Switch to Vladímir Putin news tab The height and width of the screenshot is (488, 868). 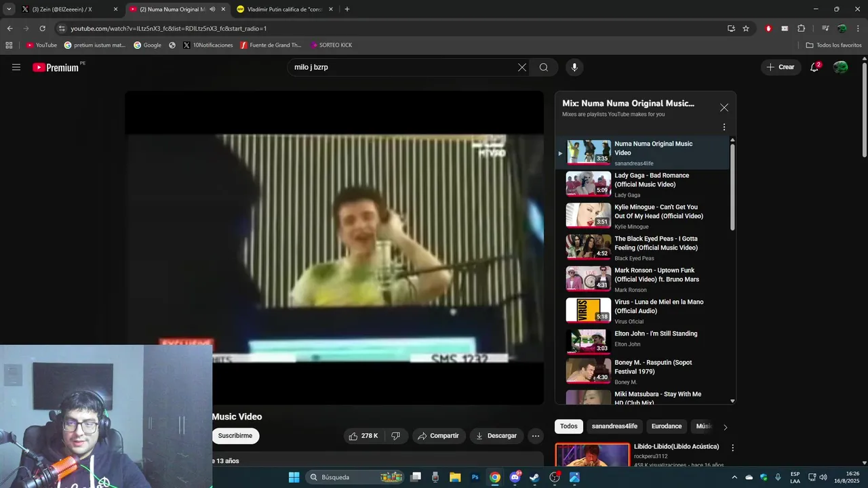[285, 9]
